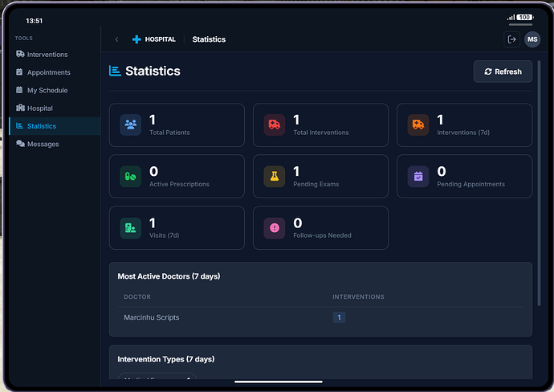The height and width of the screenshot is (392, 554).
Task: Click the red Total Interventions ambulance icon
Action: (274, 125)
